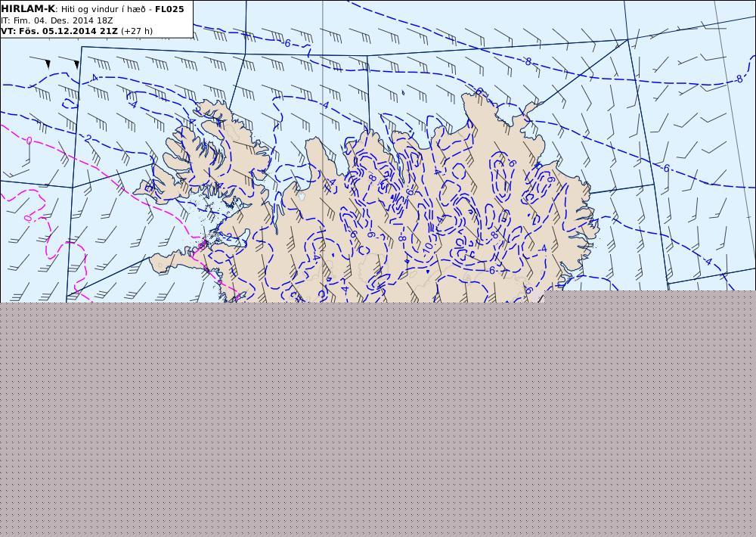Click the HIRLAM-K model title text
This screenshot has height=537, width=756.
coord(28,9)
